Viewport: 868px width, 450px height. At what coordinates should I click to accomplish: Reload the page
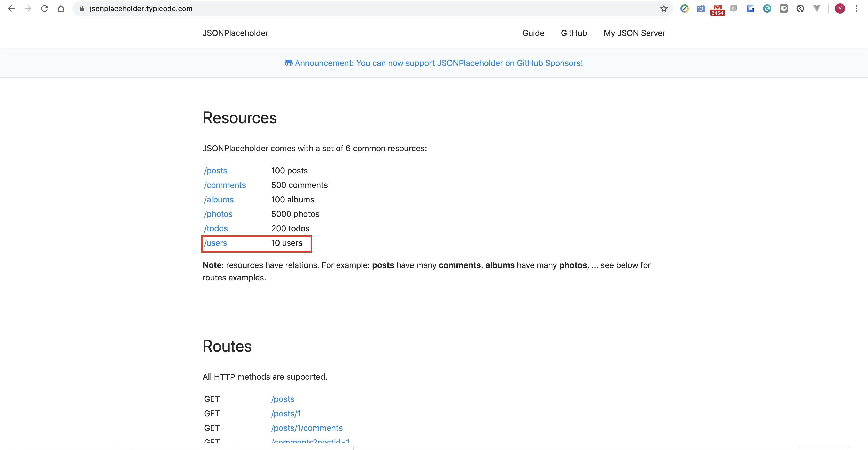[44, 9]
